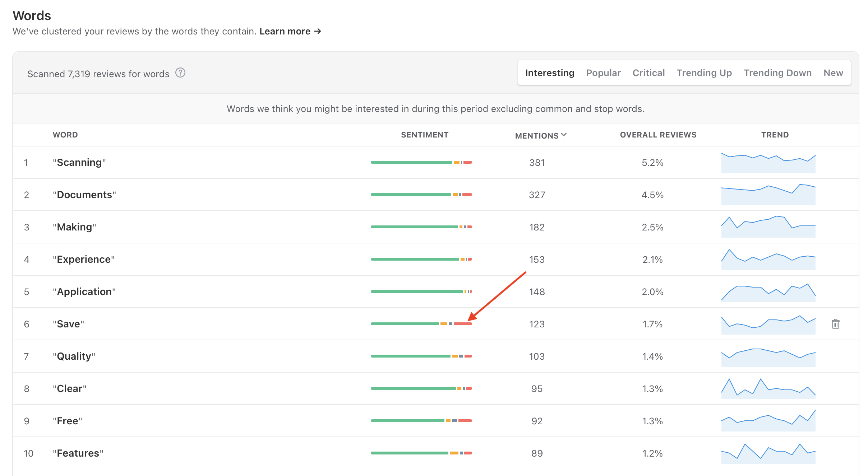The width and height of the screenshot is (868, 476).
Task: Click the 1.7% overall reviews value
Action: coord(652,324)
